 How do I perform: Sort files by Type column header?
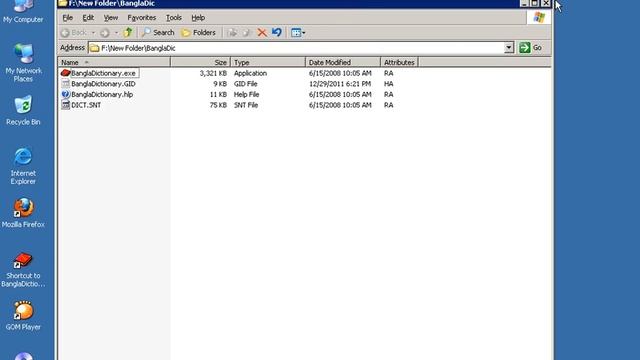(x=268, y=62)
